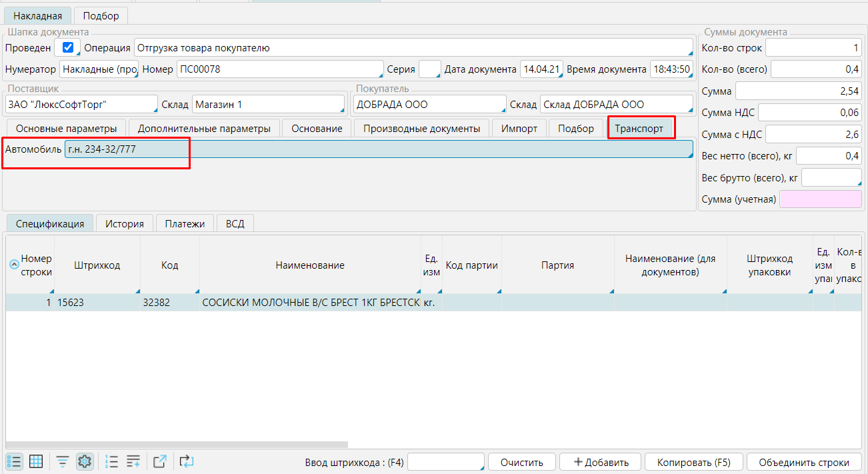Viewport: 868px width, 474px height.
Task: Click the Объединить строки button
Action: [804, 463]
